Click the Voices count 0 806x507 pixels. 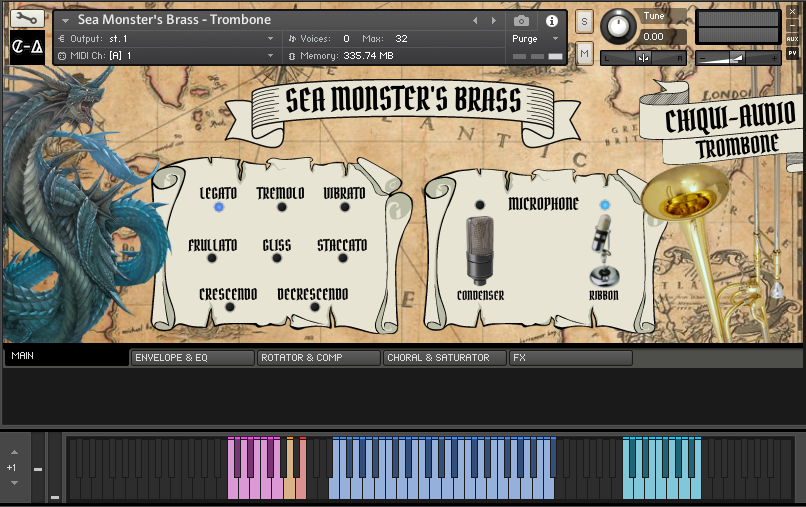click(x=346, y=39)
